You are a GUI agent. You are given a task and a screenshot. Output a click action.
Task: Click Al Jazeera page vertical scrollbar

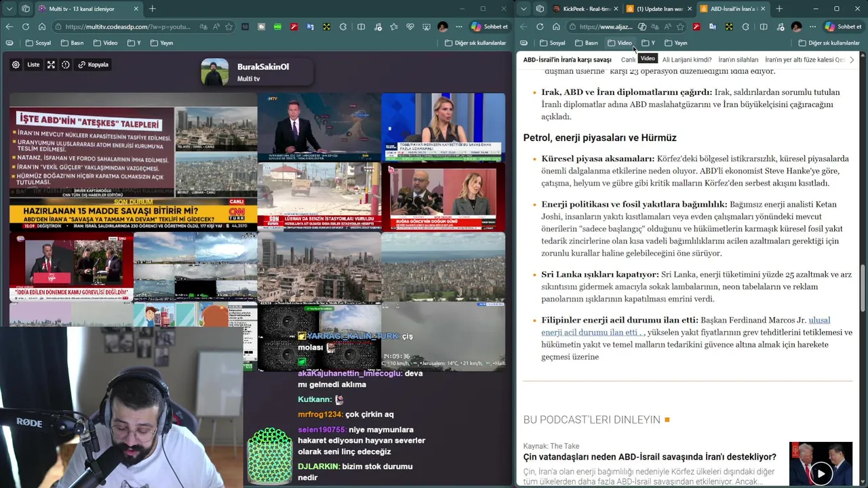(863, 288)
